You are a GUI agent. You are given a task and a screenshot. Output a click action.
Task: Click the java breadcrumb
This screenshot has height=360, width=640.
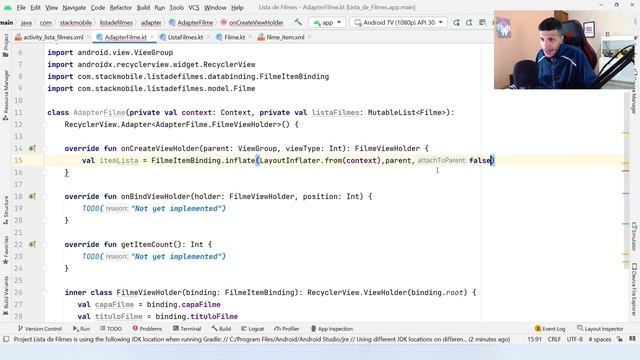(x=26, y=23)
